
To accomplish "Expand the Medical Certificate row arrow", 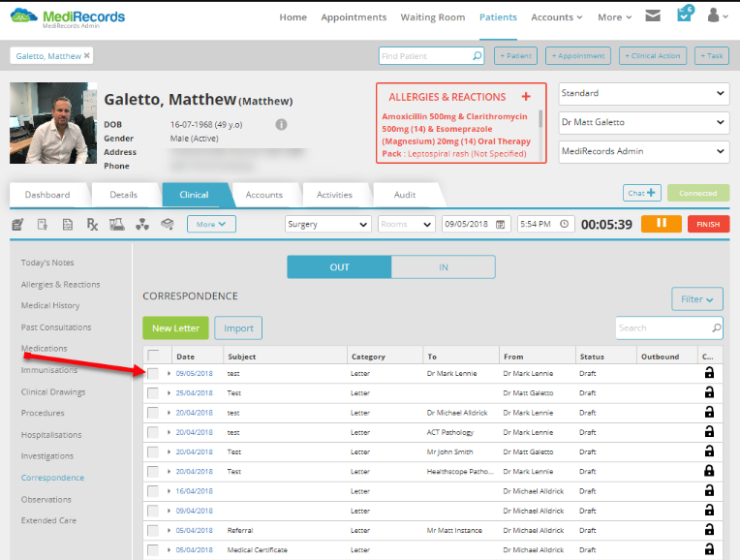I will [x=169, y=550].
